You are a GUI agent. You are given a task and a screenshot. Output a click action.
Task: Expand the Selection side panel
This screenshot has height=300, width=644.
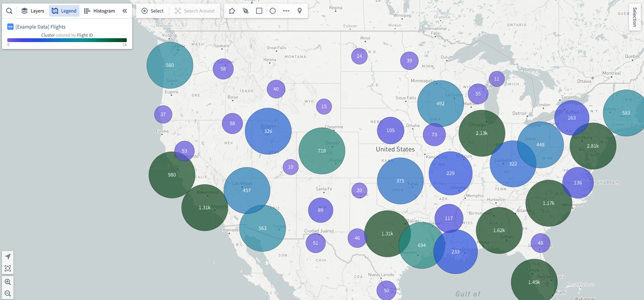coord(635,17)
